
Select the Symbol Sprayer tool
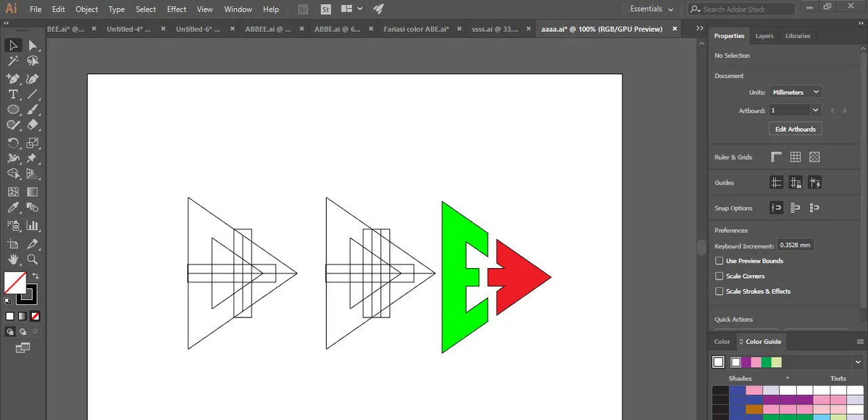click(x=13, y=225)
